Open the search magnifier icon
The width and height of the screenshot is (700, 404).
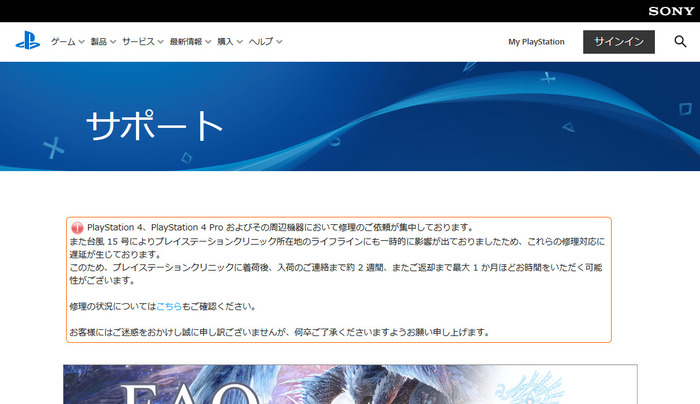pos(680,42)
